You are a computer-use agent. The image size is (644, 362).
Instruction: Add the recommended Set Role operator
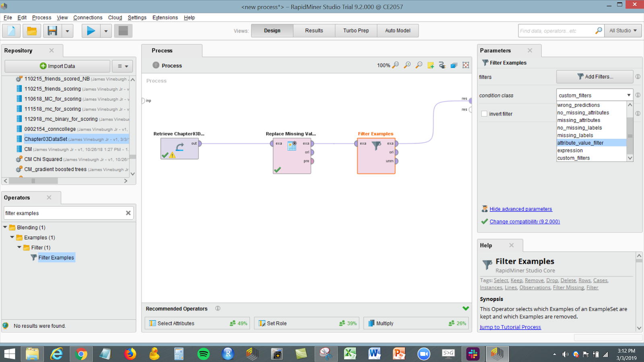(307, 323)
